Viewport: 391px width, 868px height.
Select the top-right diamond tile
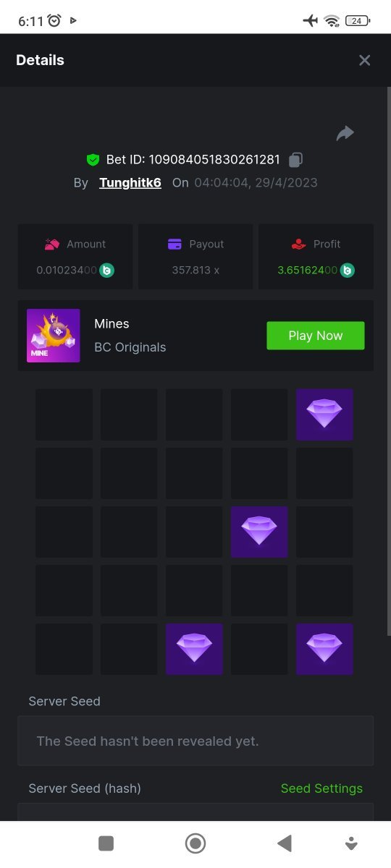click(x=324, y=414)
